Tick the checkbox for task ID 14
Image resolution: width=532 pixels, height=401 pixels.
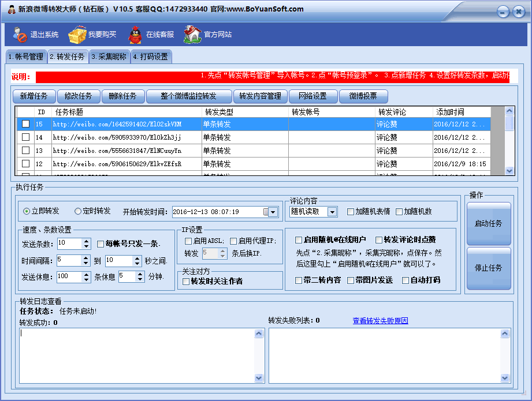pos(25,137)
